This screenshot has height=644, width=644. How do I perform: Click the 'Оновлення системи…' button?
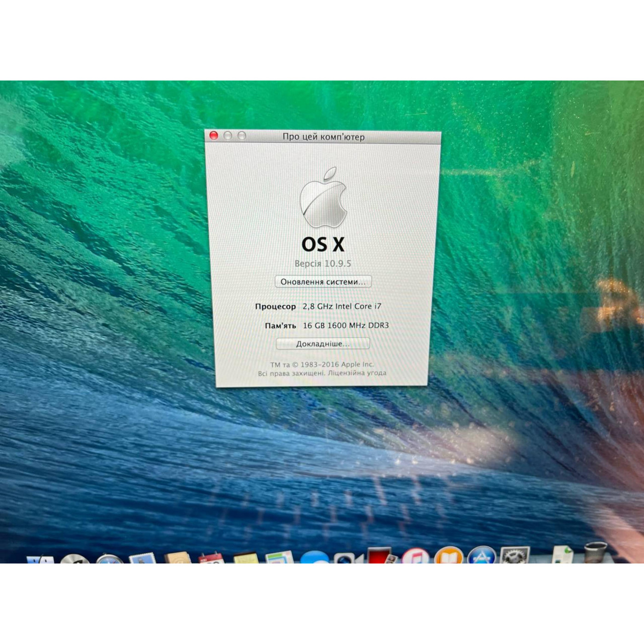pyautogui.click(x=323, y=282)
